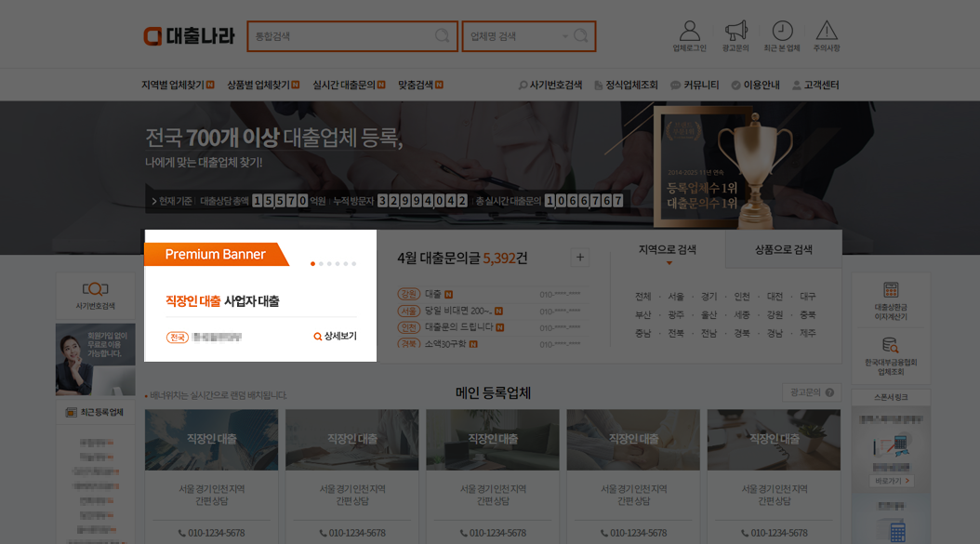The image size is (980, 544).
Task: Click the 바로가기 chevron in 스폰서링크
Action: click(907, 481)
